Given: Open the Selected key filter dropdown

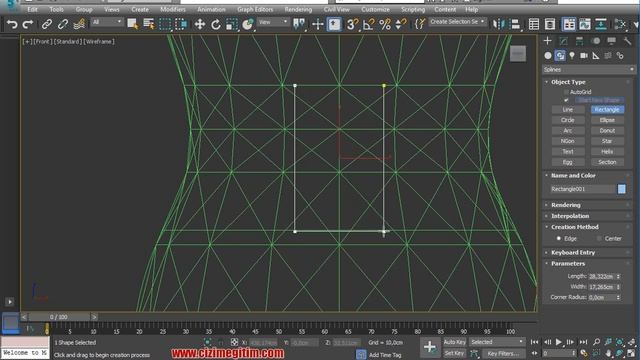Looking at the screenshot, I should coord(497,342).
